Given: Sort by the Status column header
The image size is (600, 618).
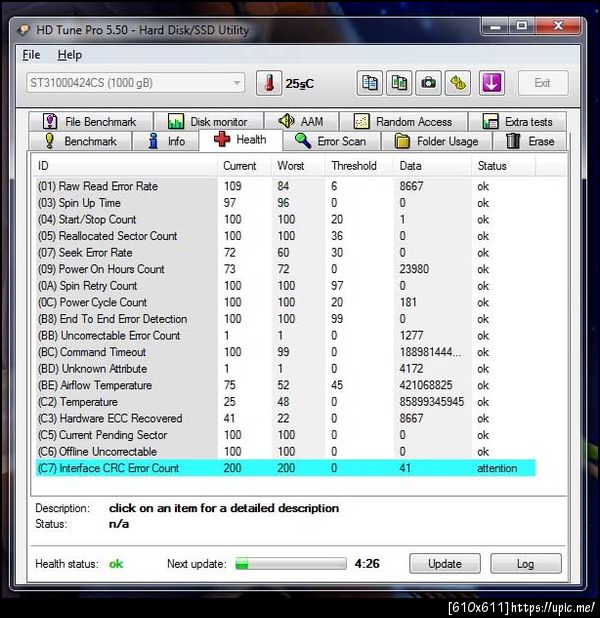Looking at the screenshot, I should point(503,166).
